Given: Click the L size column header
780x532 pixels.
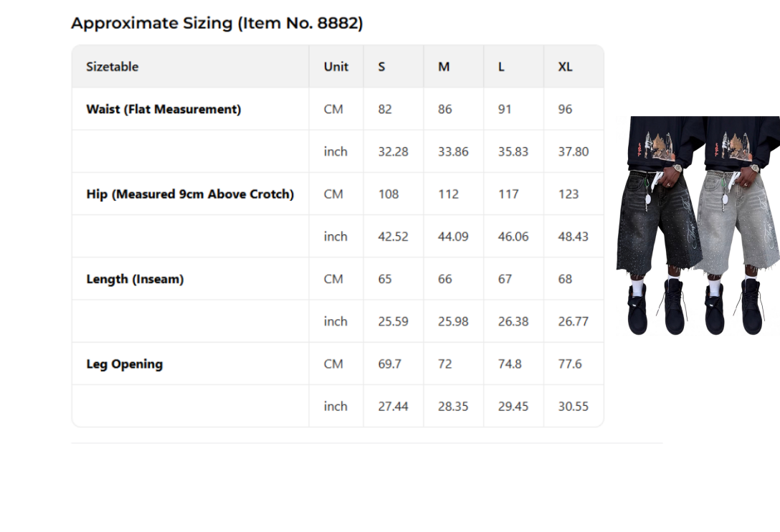Looking at the screenshot, I should coord(501,67).
